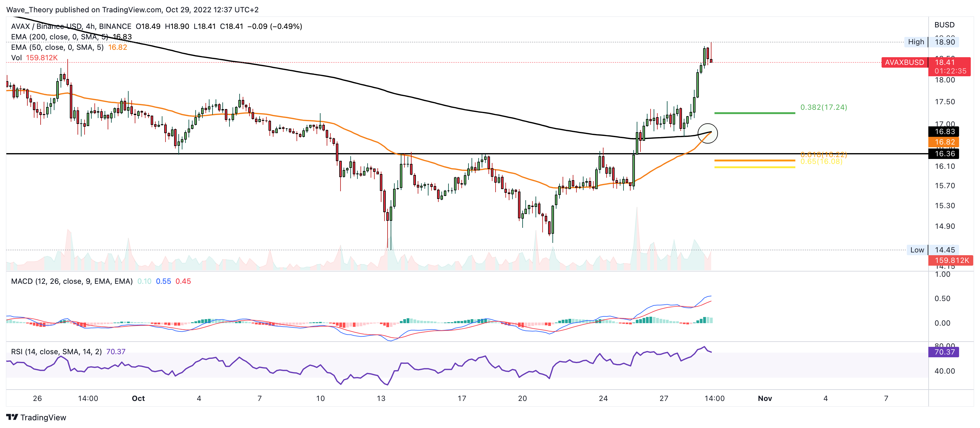Click the BUSD currency label on price axis
Image resolution: width=980 pixels, height=428 pixels.
click(x=944, y=25)
